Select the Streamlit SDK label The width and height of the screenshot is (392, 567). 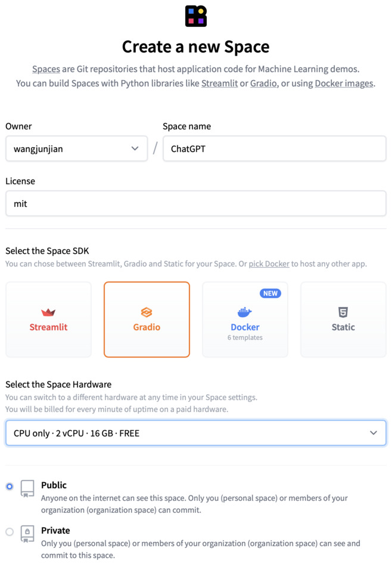coord(48,327)
